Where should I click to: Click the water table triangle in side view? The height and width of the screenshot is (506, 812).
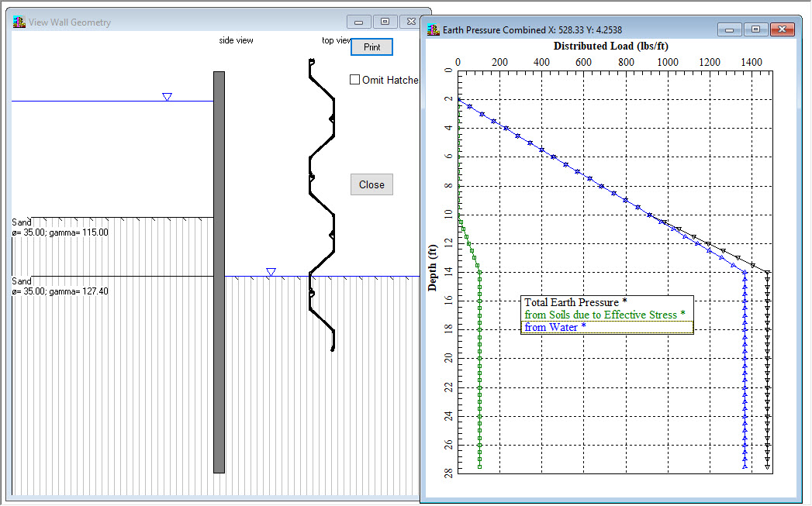167,97
